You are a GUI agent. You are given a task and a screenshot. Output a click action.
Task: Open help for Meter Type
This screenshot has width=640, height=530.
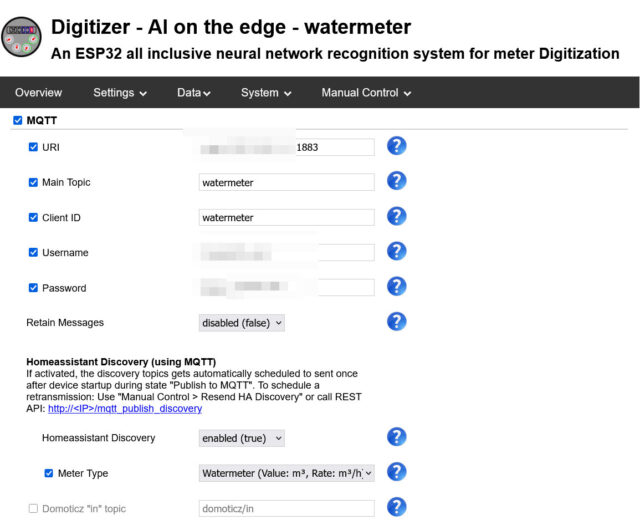click(x=396, y=472)
